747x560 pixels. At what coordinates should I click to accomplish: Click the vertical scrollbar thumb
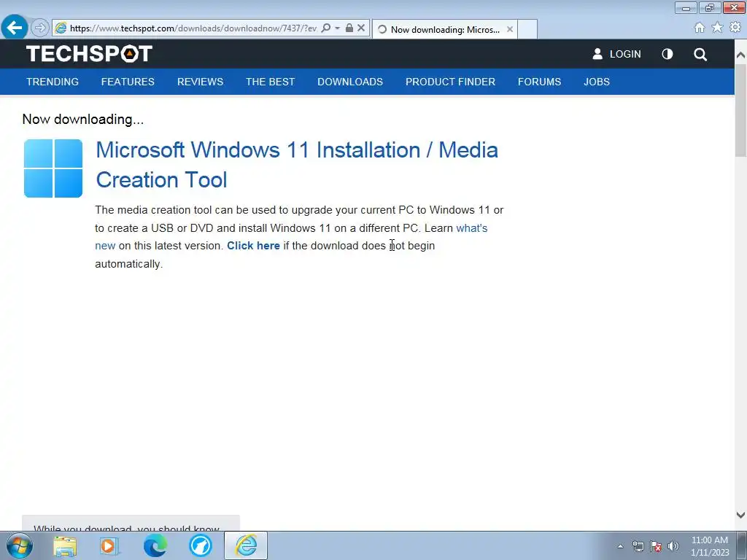tap(740, 110)
